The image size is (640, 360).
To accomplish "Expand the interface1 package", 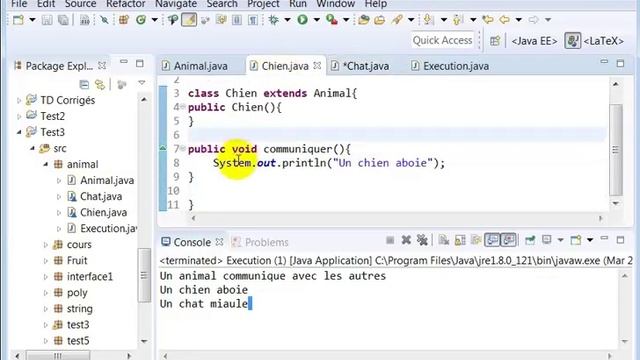I will [x=46, y=277].
